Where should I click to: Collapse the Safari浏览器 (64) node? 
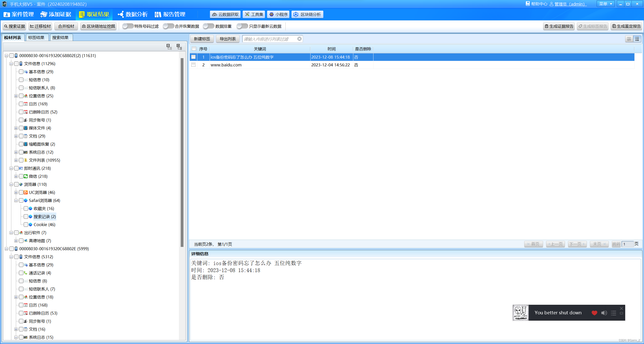[x=16, y=200]
